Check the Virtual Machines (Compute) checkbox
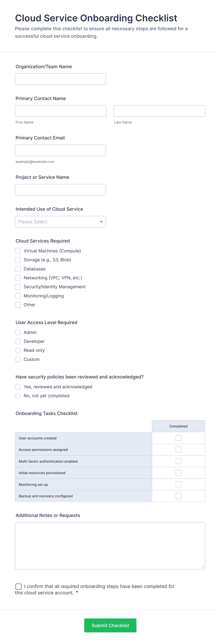Viewport: 218px width, 644px height. [x=18, y=251]
